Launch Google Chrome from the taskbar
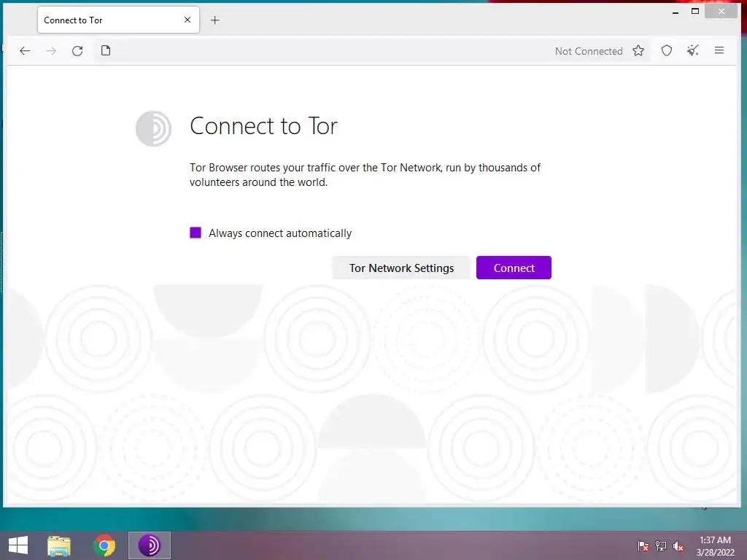The width and height of the screenshot is (747, 560). (x=104, y=545)
